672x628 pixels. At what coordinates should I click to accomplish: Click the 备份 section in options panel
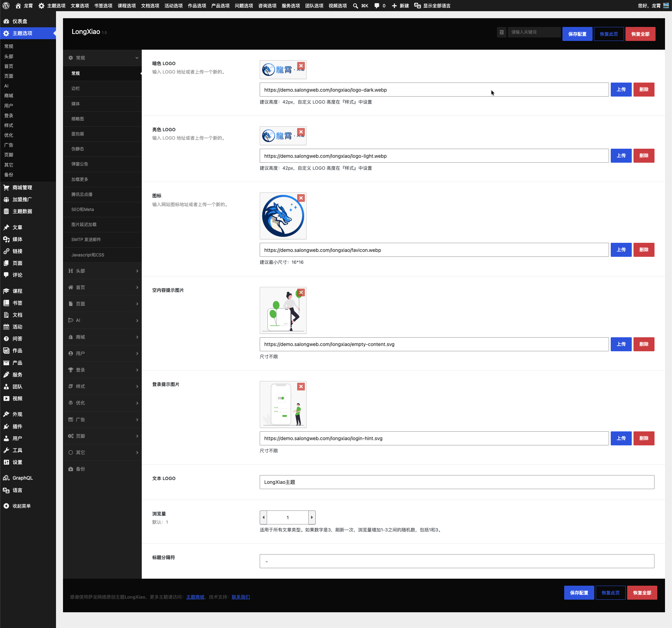102,469
